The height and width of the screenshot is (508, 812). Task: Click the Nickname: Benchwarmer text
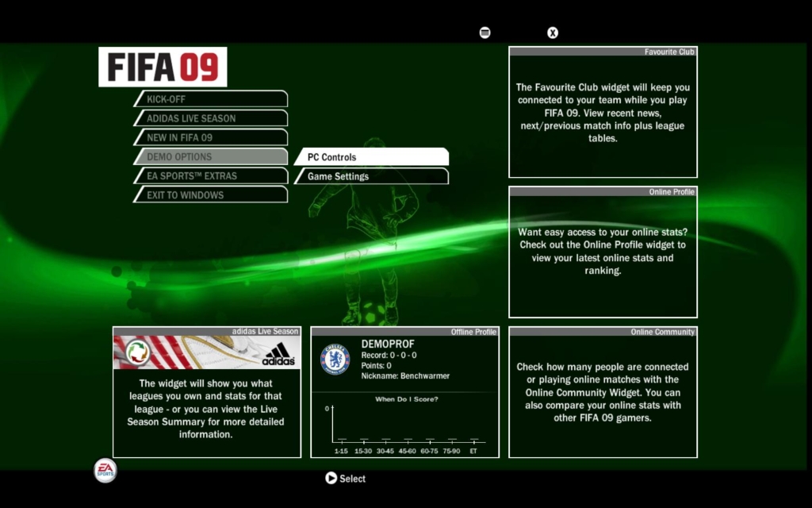tap(405, 375)
